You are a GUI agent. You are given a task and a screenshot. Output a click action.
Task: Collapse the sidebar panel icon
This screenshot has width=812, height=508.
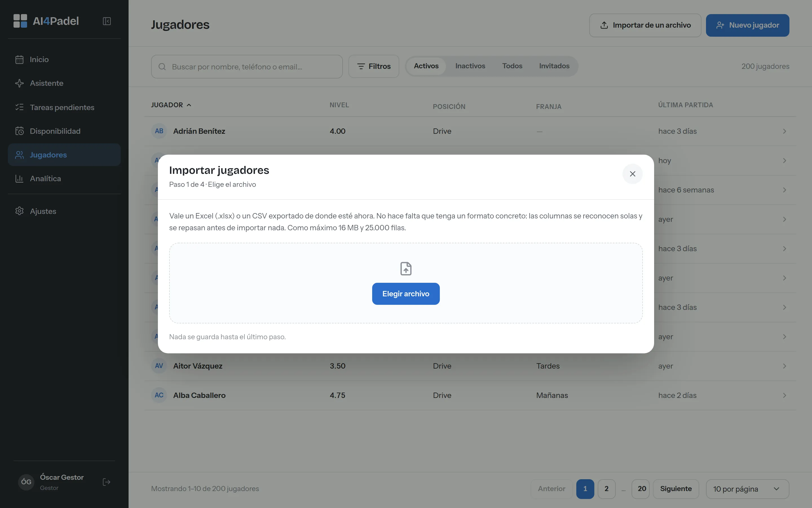click(107, 21)
